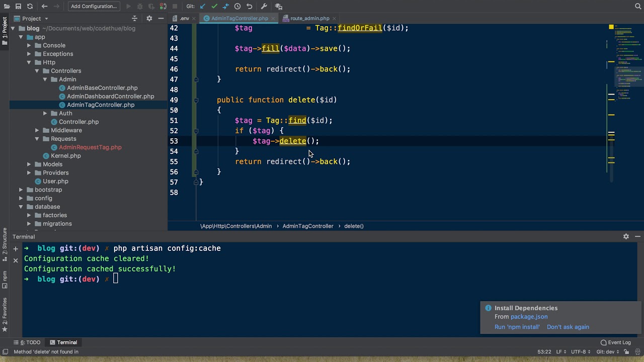
Task: Open Terminal panel gear settings
Action: click(626, 236)
